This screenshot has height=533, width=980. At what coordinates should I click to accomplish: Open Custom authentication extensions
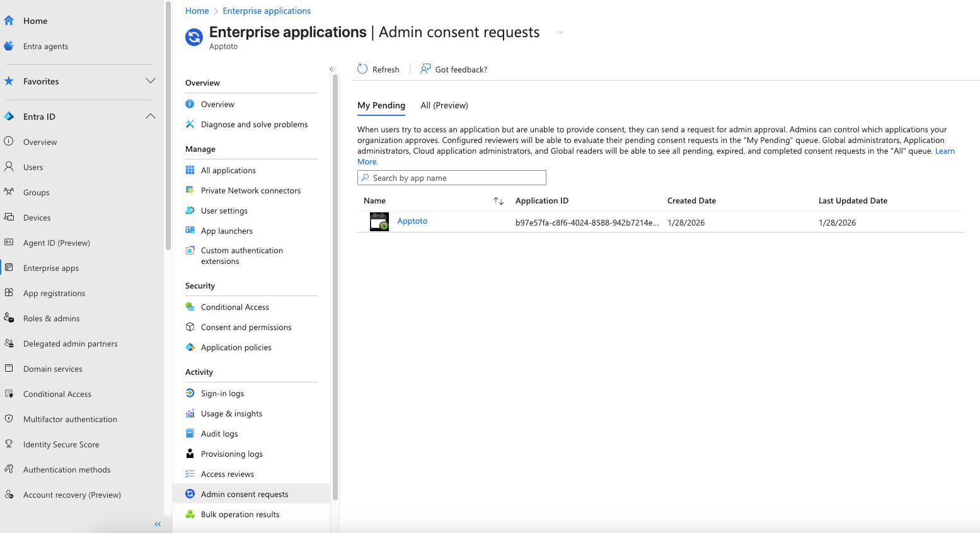pyautogui.click(x=241, y=255)
